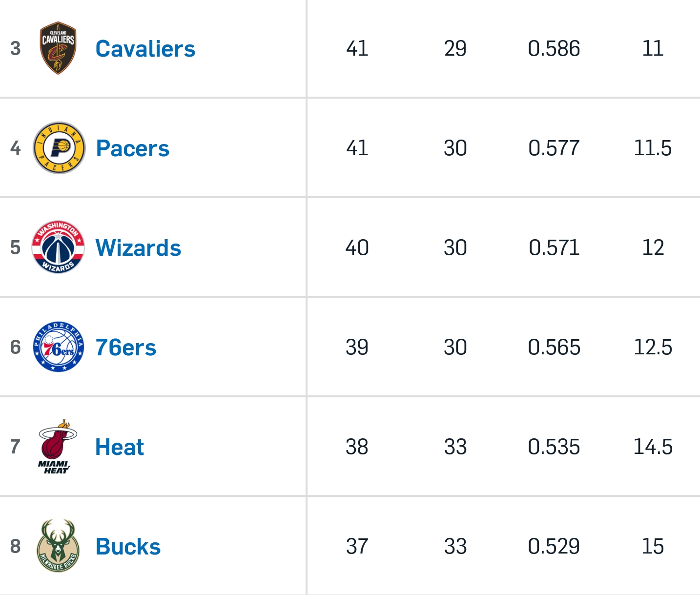The image size is (700, 595).
Task: Click the Cleveland Cavaliers logo
Action: (x=58, y=48)
